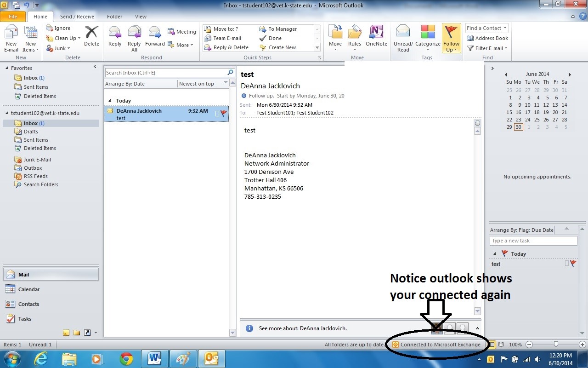Click the Ignore conversation button
This screenshot has height=368, width=588.
pyautogui.click(x=58, y=28)
